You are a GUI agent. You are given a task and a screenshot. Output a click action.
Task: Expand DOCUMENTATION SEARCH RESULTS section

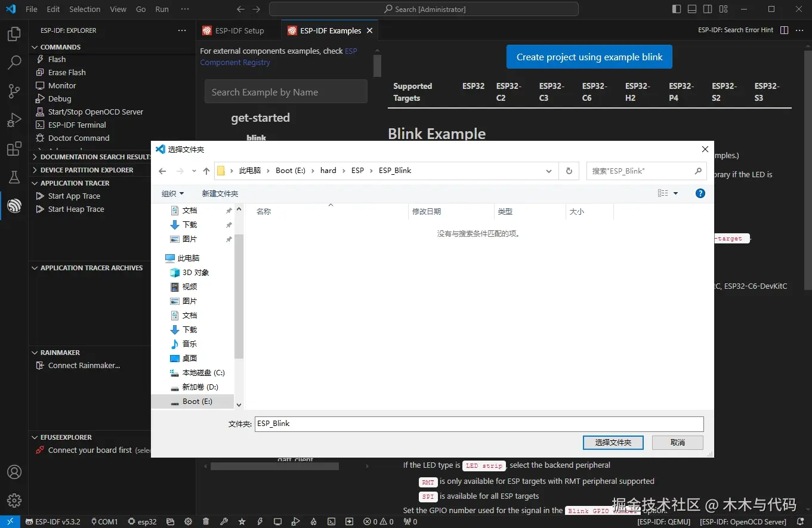pos(91,157)
